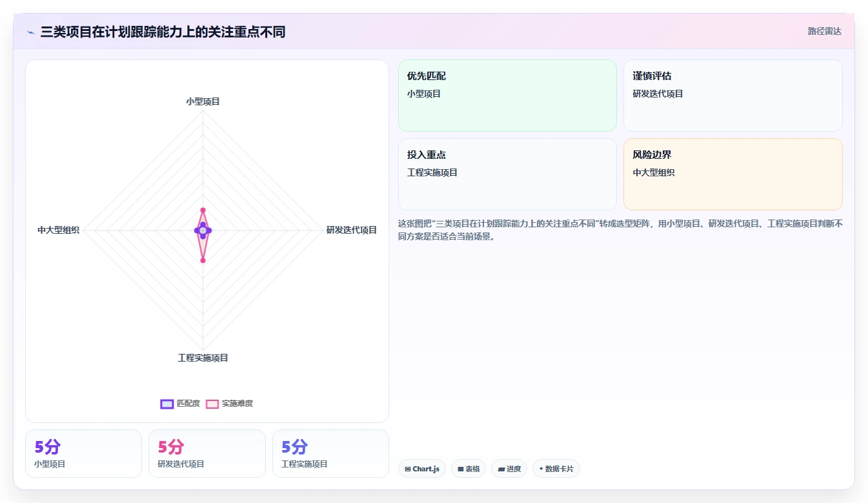The image size is (868, 503).
Task: Click the pink 实施难度 legend color box
Action: click(x=212, y=404)
